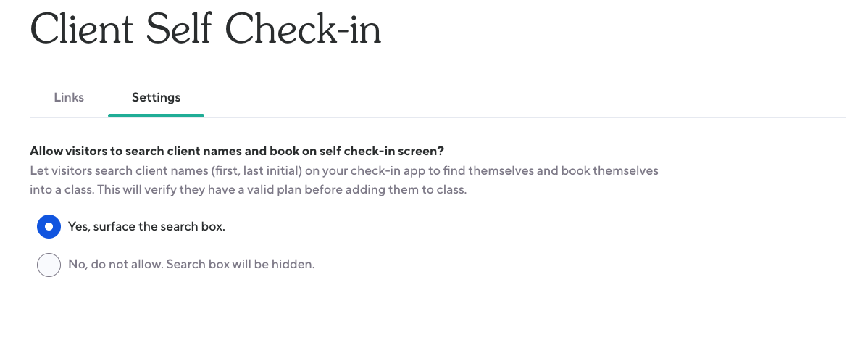Click the "Client Self Check-in" page heading
The height and width of the screenshot is (356, 868).
pos(206,30)
